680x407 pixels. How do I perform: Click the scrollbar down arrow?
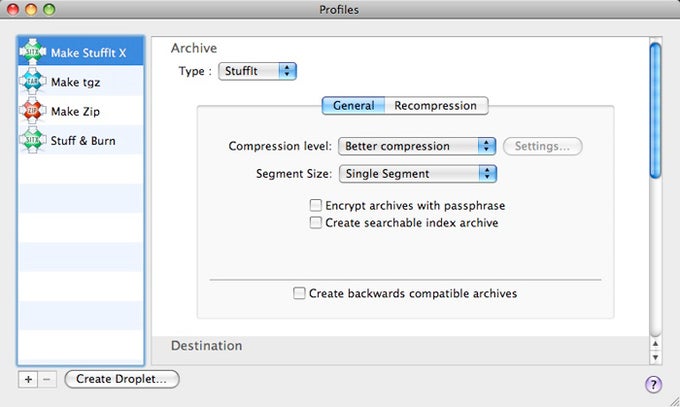pos(655,357)
